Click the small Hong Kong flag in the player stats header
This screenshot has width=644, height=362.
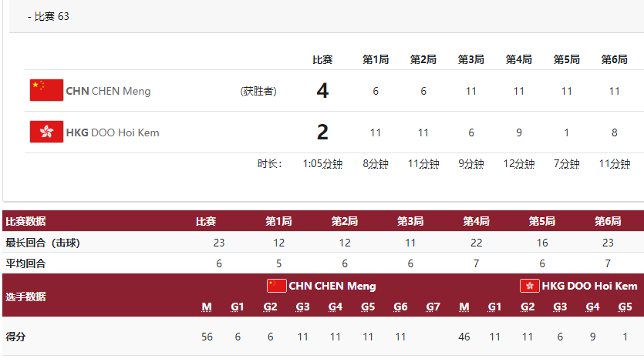click(x=529, y=286)
